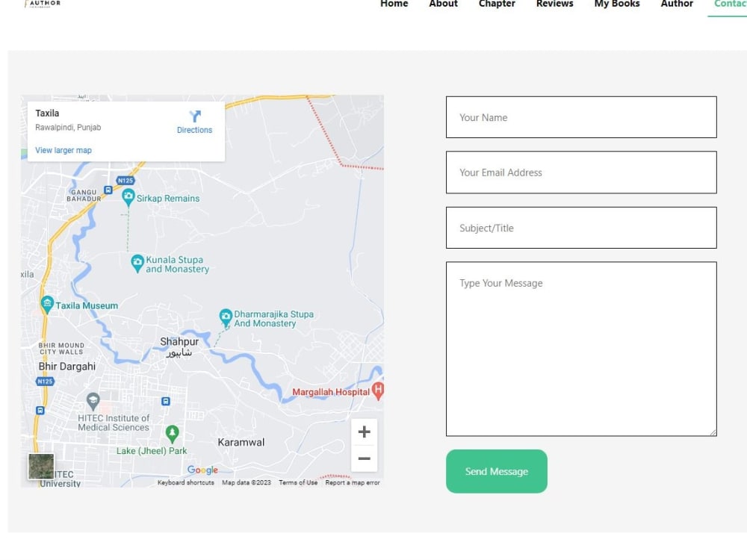The height and width of the screenshot is (560, 747).
Task: Switch map to satellite view thumbnail
Action: (41, 466)
